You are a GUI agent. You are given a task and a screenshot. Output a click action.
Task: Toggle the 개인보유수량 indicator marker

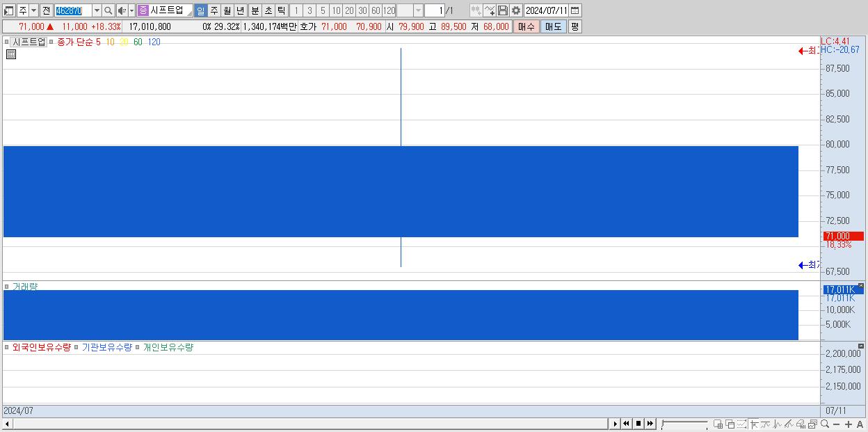138,347
